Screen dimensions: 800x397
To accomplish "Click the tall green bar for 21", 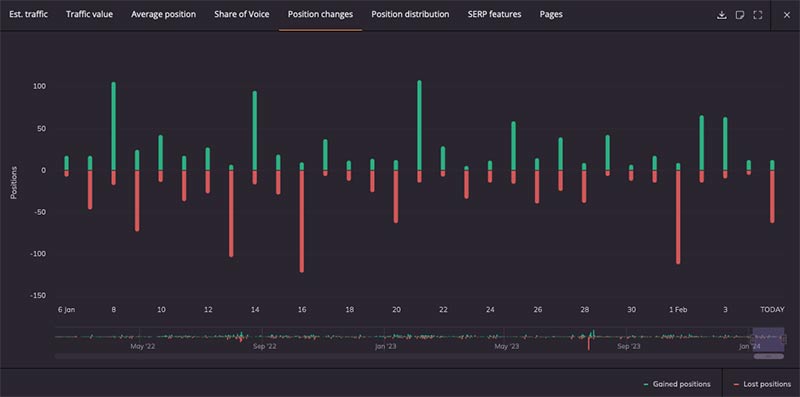I will point(419,126).
